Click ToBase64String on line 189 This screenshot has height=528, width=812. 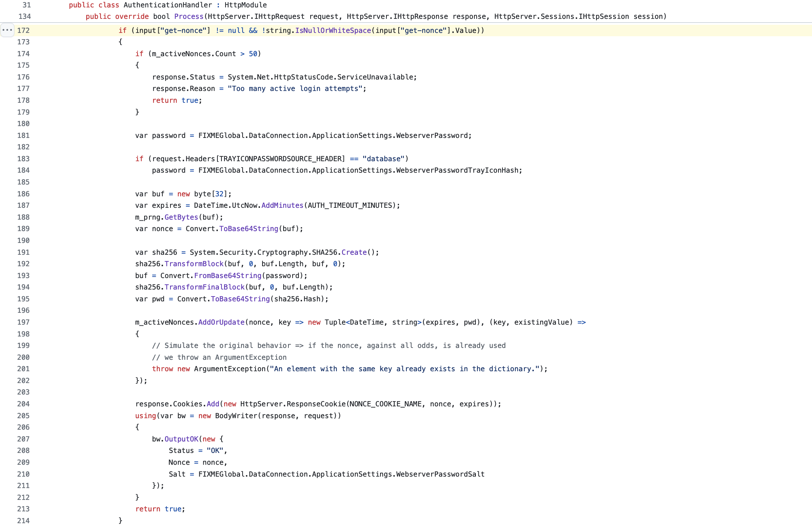click(x=248, y=229)
